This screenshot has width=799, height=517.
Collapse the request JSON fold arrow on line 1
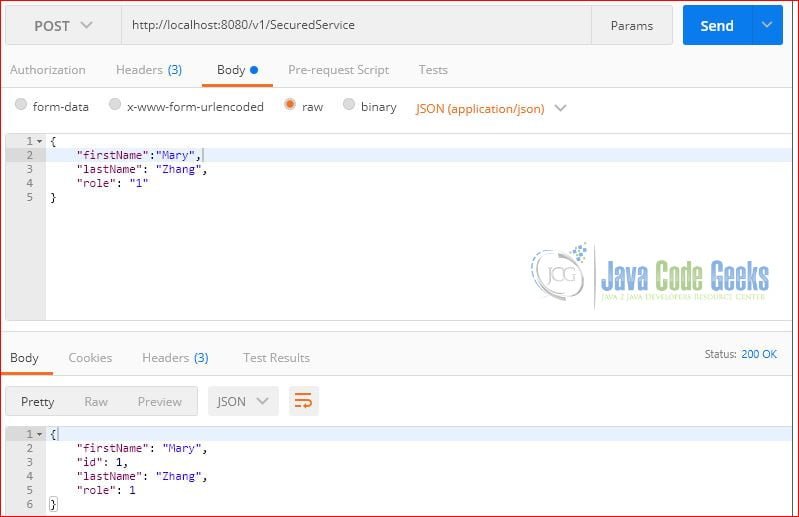(39, 141)
